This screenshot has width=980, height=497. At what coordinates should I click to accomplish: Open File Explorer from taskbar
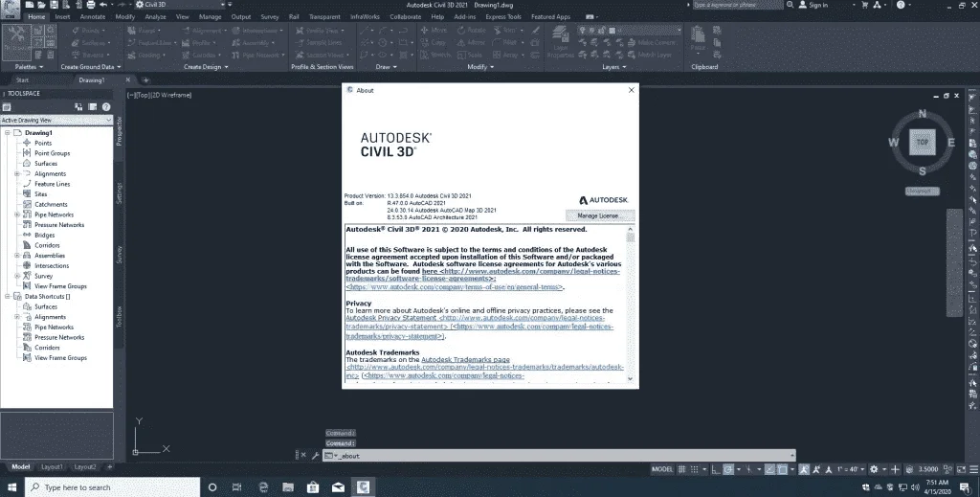click(288, 487)
